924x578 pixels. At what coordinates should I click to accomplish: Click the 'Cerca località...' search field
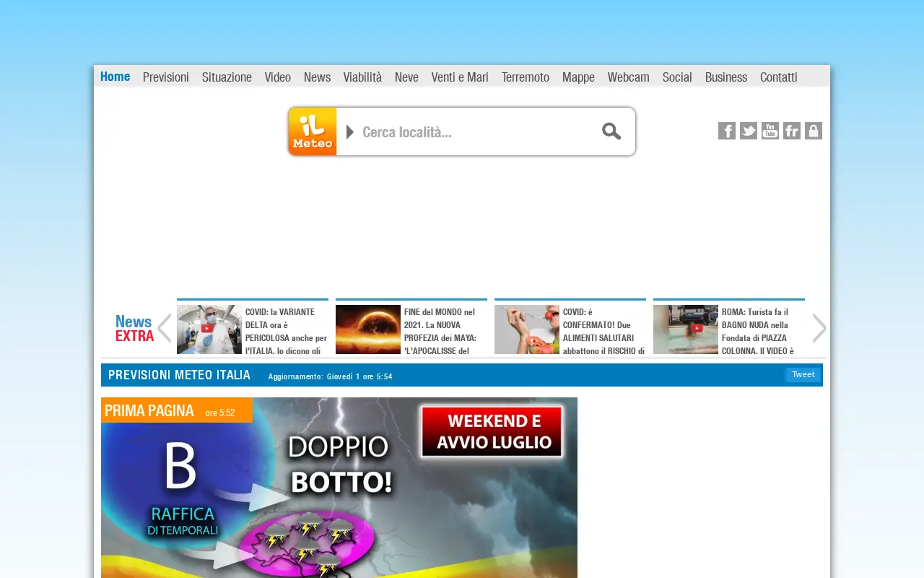[476, 131]
